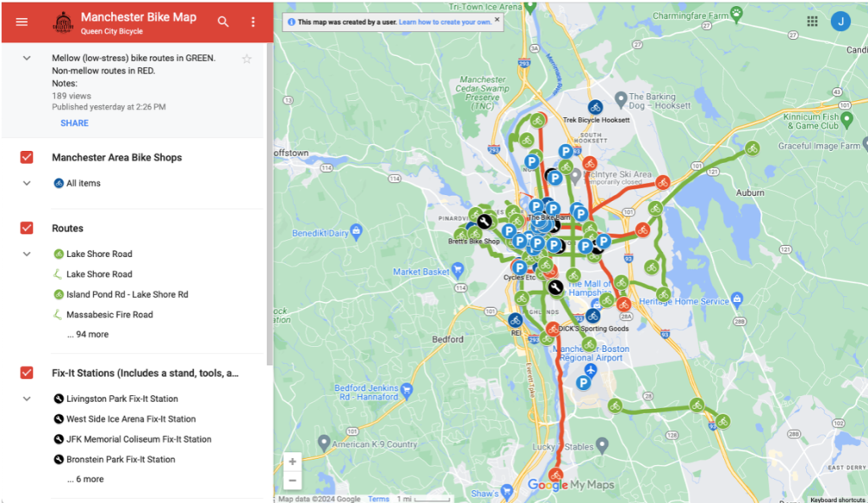Select West Side Ice Arena Fix-It Station
Screen dimensions: 868x503
pos(125,419)
